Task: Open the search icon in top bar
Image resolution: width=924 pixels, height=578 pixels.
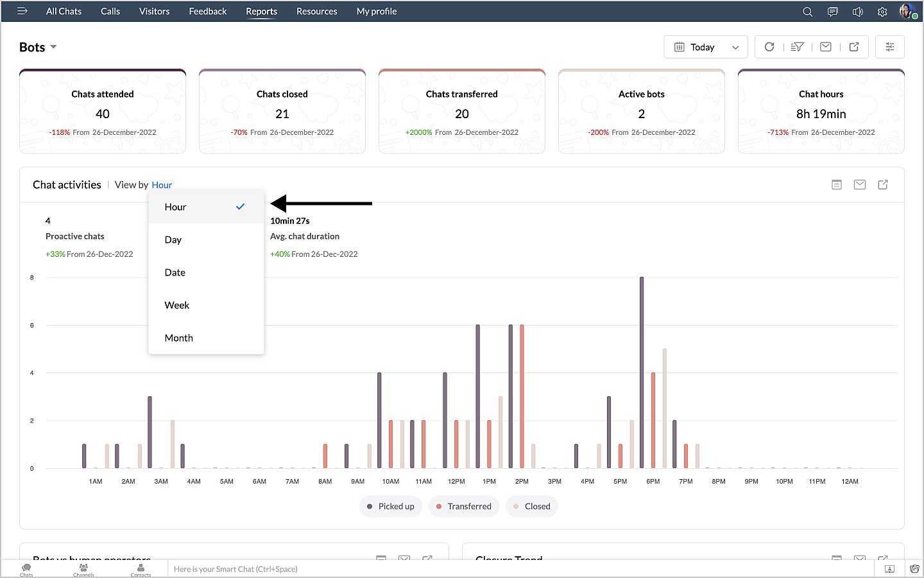Action: tap(807, 12)
